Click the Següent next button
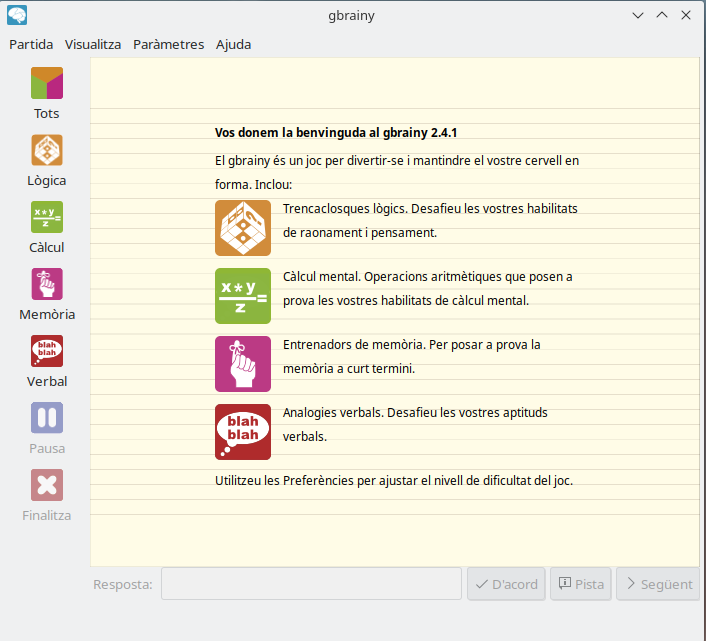This screenshot has height=641, width=706. coord(658,584)
